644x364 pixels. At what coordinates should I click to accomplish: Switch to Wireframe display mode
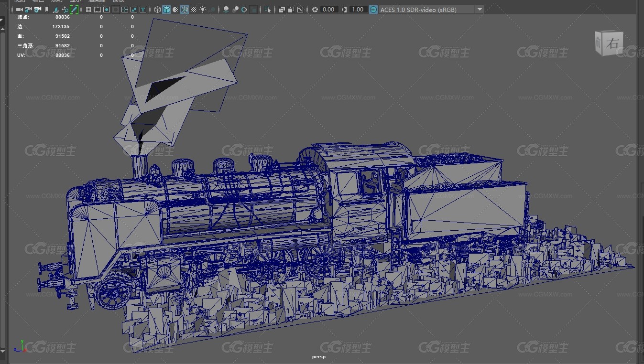point(157,10)
